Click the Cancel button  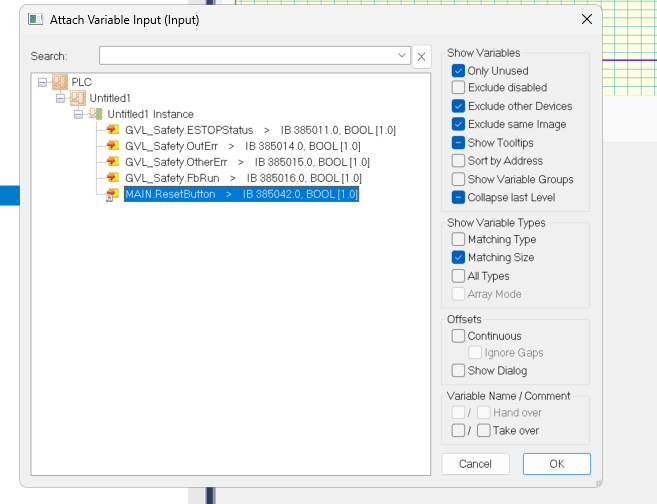click(476, 464)
